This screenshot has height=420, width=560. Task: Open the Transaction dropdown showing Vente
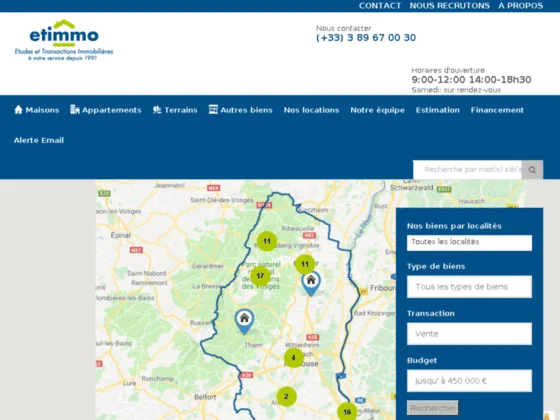(x=469, y=334)
